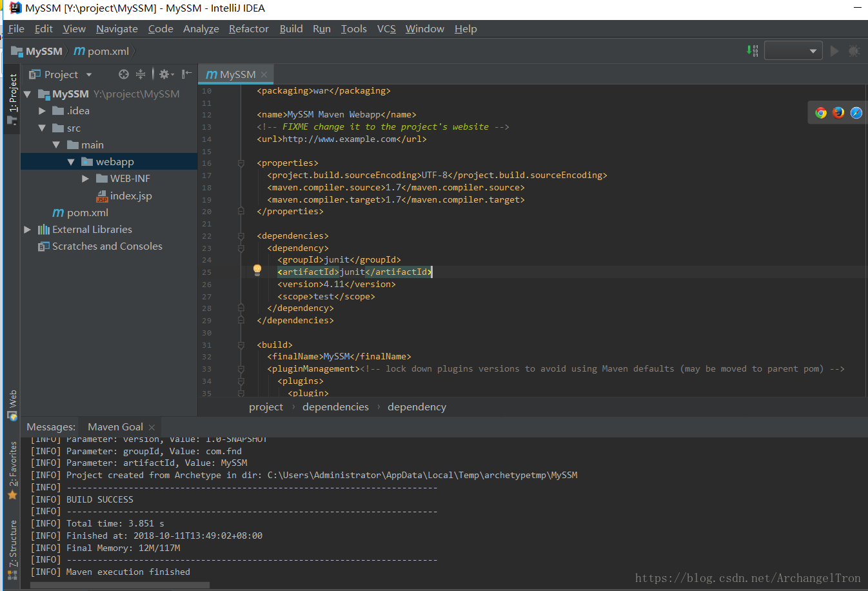Image resolution: width=868 pixels, height=591 pixels.
Task: Place cursor on finalName line 32
Action: (339, 356)
